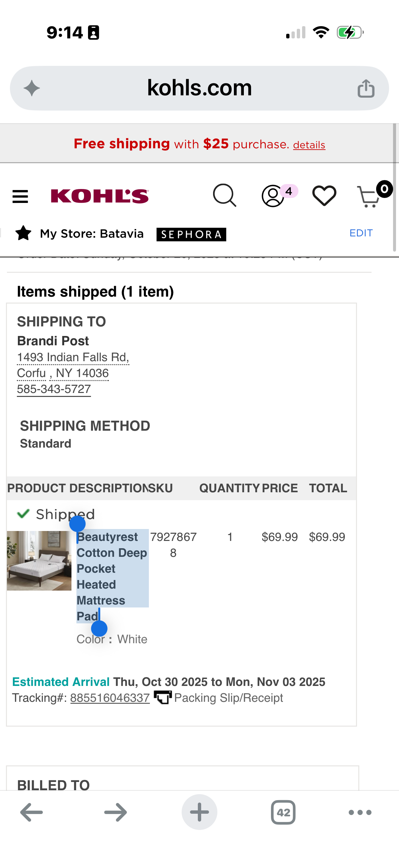The image size is (399, 868).
Task: Open the heart wishlist icon
Action: 324,196
